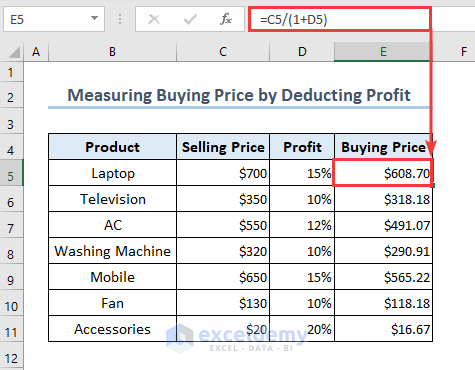Select row 10 header
This screenshot has height=370, width=475.
11,303
